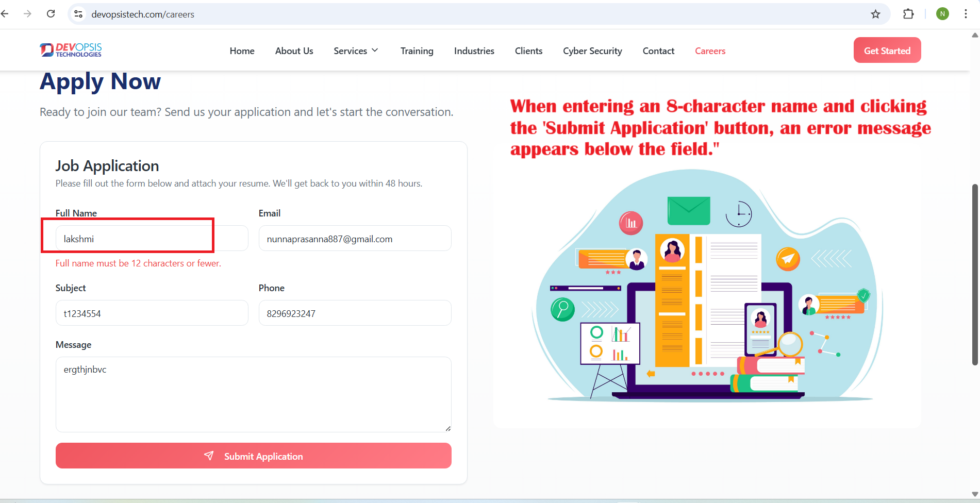
Task: Open the green profile avatar menu
Action: point(942,14)
